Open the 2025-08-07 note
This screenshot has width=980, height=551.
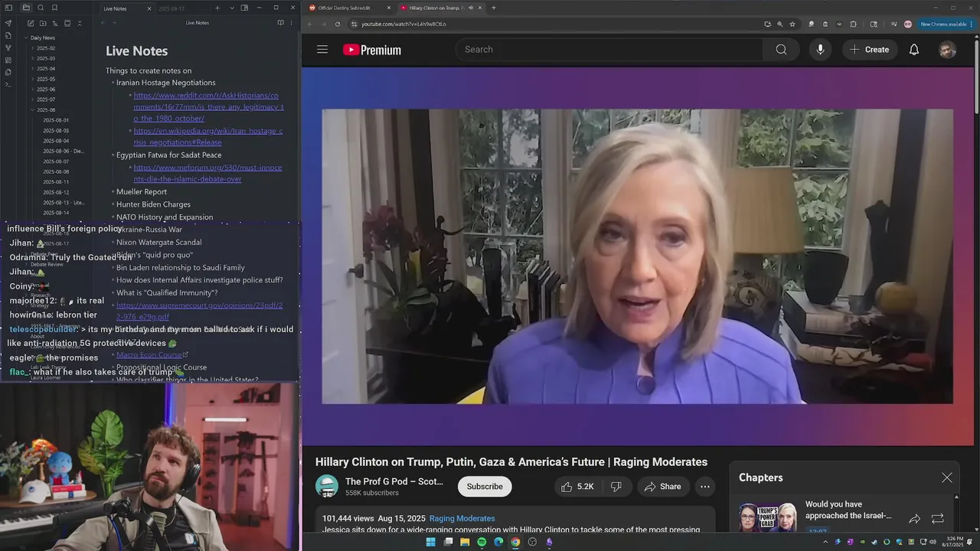click(56, 161)
